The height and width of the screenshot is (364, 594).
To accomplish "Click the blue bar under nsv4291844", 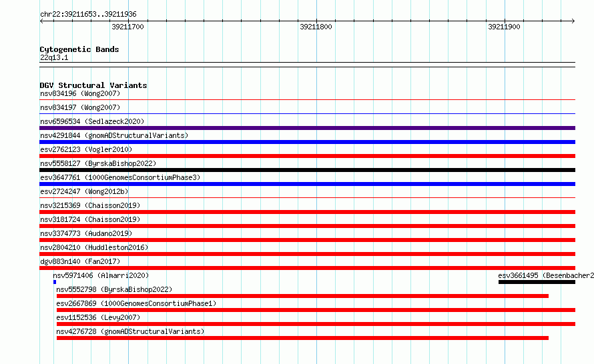I will 307,142.
